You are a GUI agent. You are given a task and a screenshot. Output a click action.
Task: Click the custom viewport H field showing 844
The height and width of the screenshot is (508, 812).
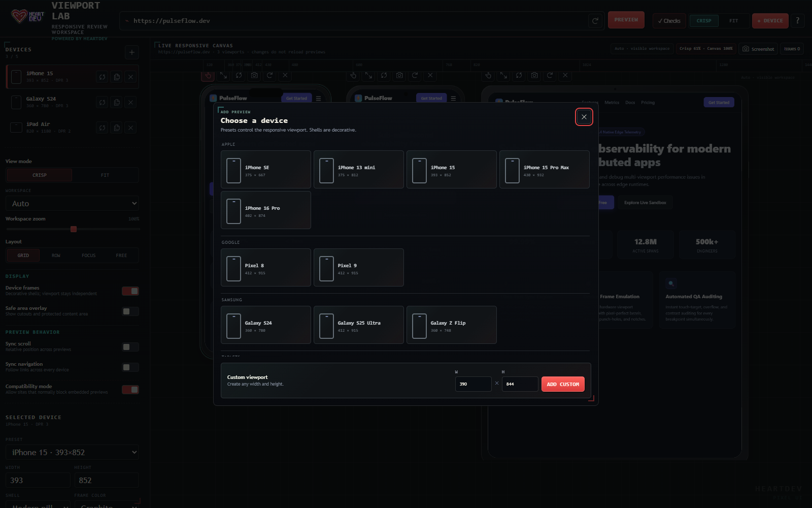point(520,384)
